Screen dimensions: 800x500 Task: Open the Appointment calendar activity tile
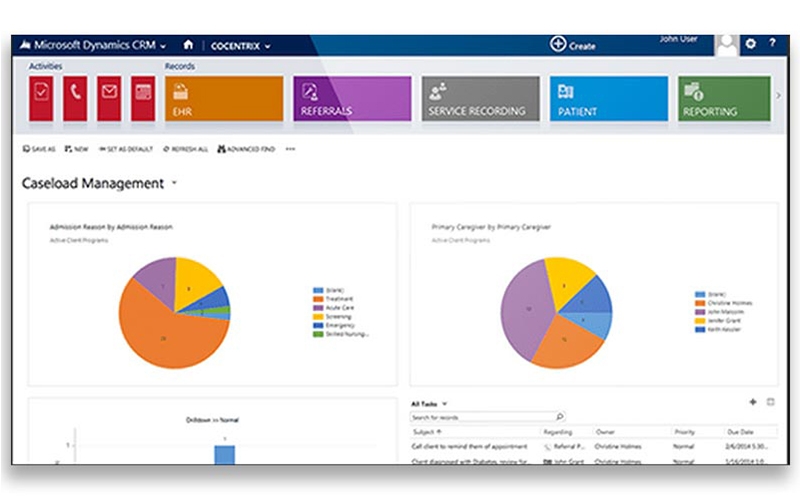pyautogui.click(x=143, y=98)
